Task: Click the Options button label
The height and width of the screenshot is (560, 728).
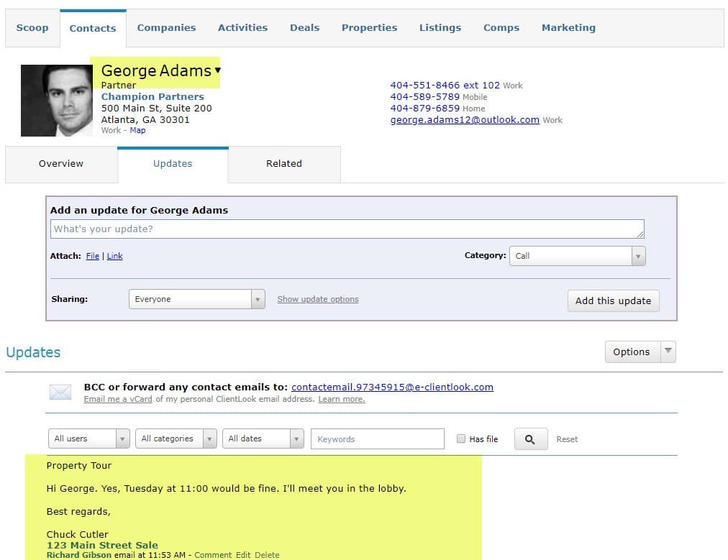Action: [632, 352]
